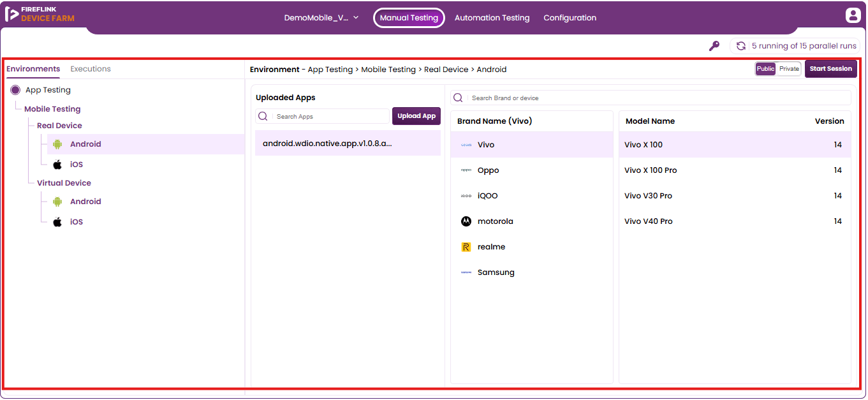Click the Vivo brand logo

coord(466,145)
